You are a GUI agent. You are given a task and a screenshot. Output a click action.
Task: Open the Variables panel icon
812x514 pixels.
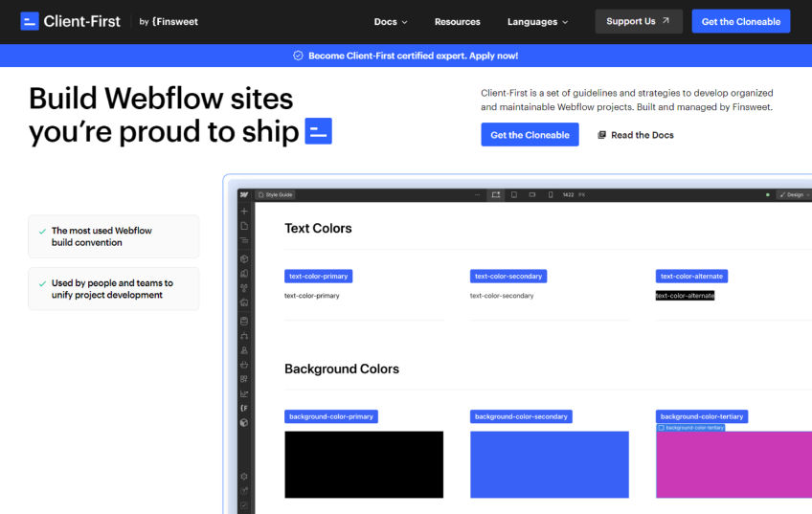click(x=244, y=274)
